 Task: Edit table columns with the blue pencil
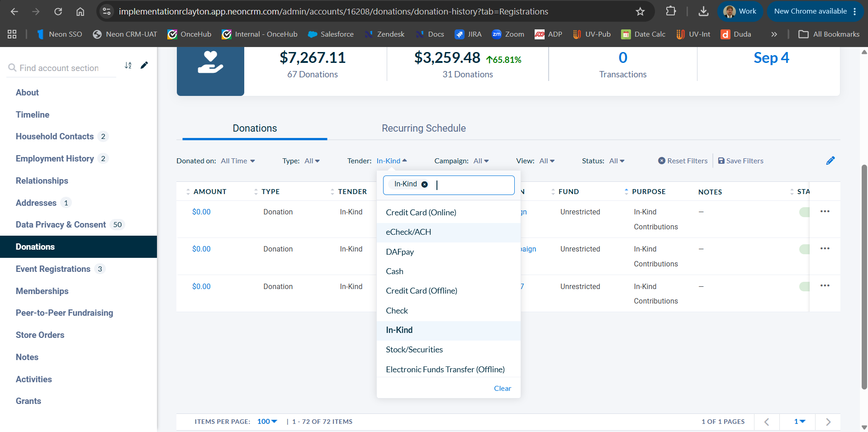tap(830, 161)
